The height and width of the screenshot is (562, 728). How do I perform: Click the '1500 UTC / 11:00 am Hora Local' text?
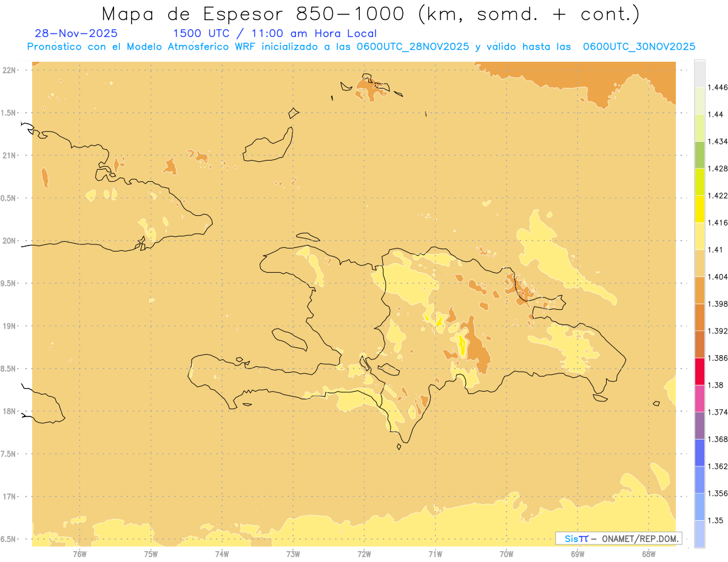[275, 33]
